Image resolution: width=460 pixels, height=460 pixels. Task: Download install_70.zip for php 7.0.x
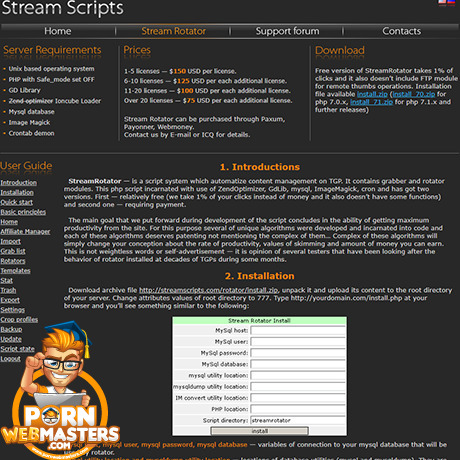[x=414, y=94]
